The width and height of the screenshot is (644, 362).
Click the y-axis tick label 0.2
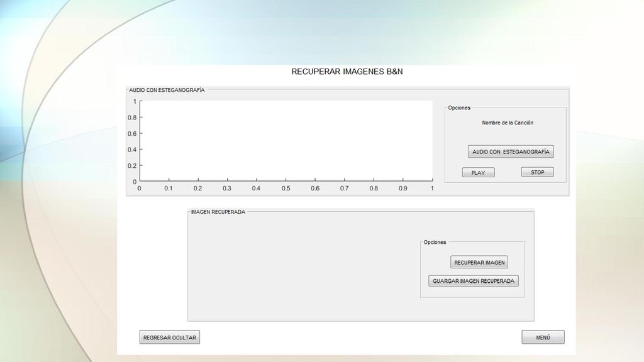pyautogui.click(x=132, y=166)
